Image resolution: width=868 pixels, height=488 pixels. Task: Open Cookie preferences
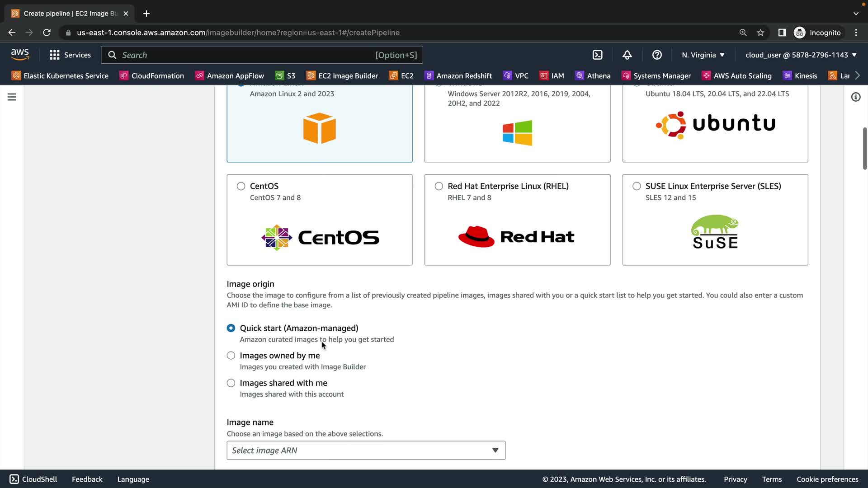pyautogui.click(x=827, y=479)
